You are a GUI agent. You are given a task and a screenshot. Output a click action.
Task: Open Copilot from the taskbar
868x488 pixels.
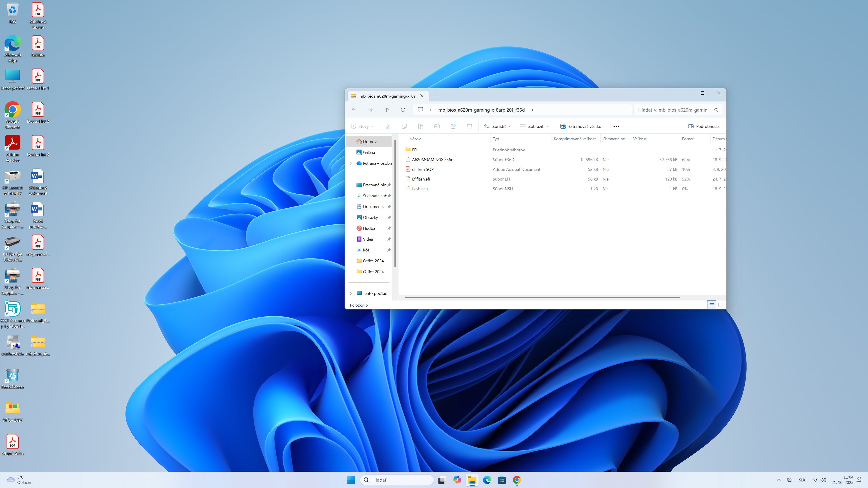(x=457, y=480)
